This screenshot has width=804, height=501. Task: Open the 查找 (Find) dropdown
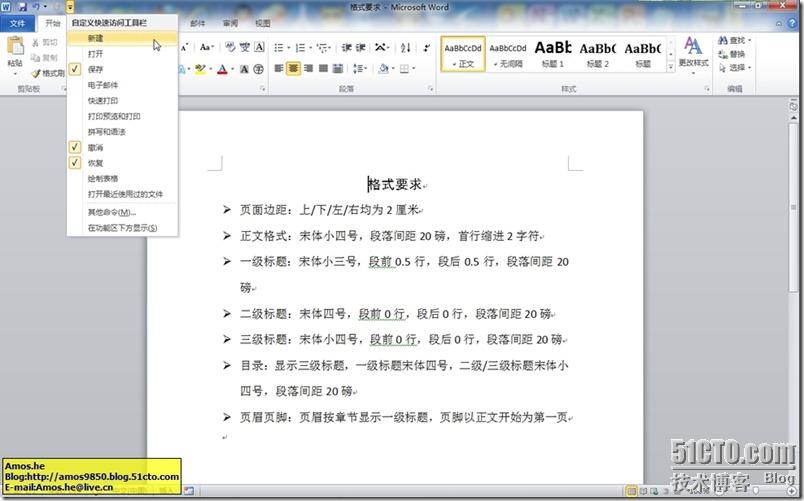click(749, 40)
